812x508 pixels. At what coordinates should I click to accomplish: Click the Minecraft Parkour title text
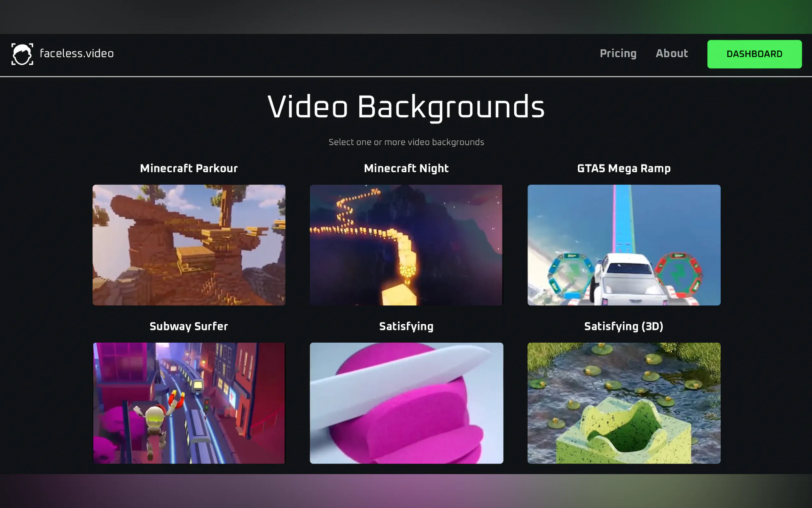[x=189, y=168]
